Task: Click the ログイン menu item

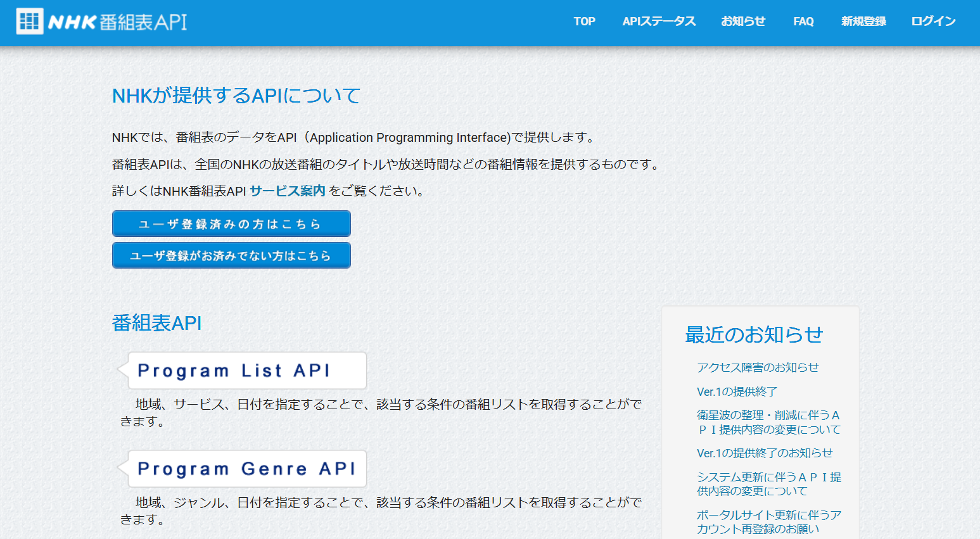Action: tap(933, 22)
